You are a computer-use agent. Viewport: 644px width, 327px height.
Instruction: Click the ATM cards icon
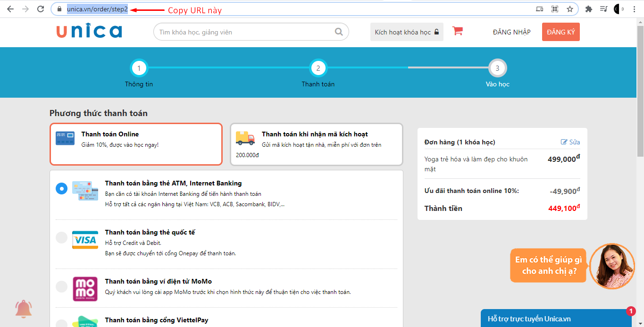tap(85, 190)
